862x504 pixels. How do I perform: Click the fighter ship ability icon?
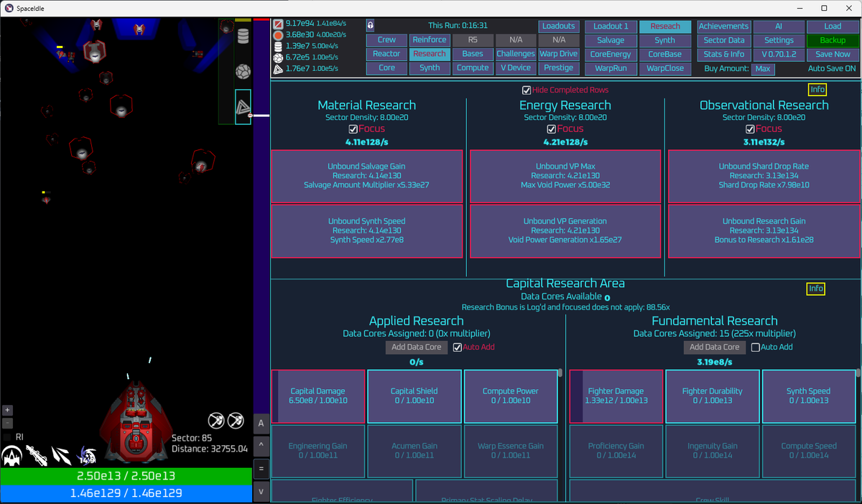(x=11, y=455)
